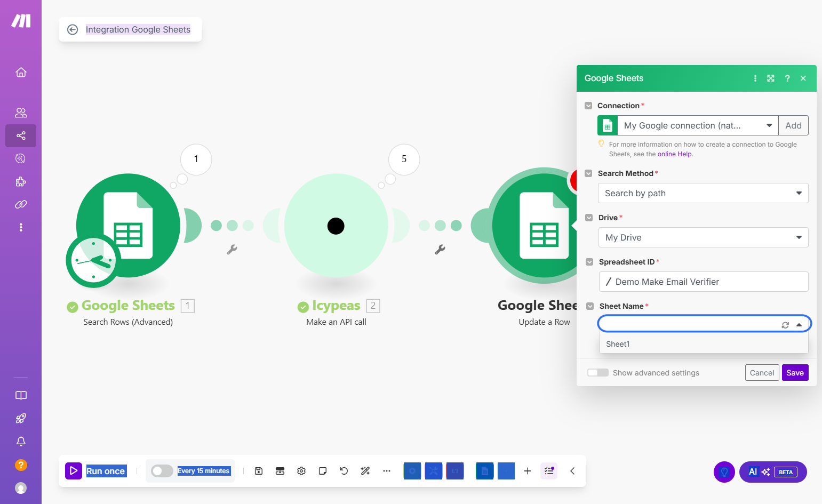The width and height of the screenshot is (822, 504).
Task: Click the Save button in Google Sheets panel
Action: click(x=795, y=373)
